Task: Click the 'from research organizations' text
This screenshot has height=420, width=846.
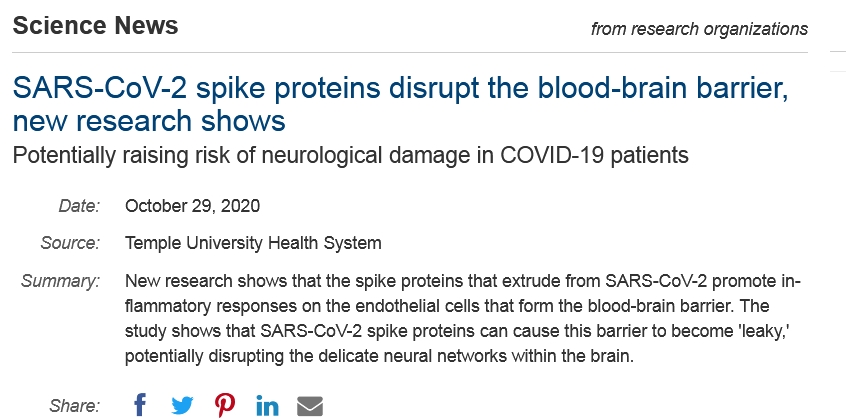Action: (699, 29)
